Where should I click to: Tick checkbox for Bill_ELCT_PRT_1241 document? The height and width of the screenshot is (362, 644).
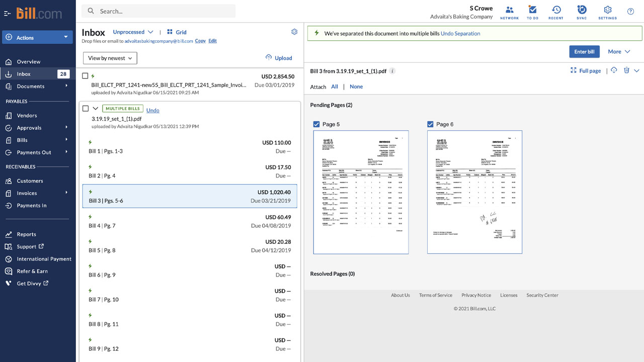(x=85, y=76)
